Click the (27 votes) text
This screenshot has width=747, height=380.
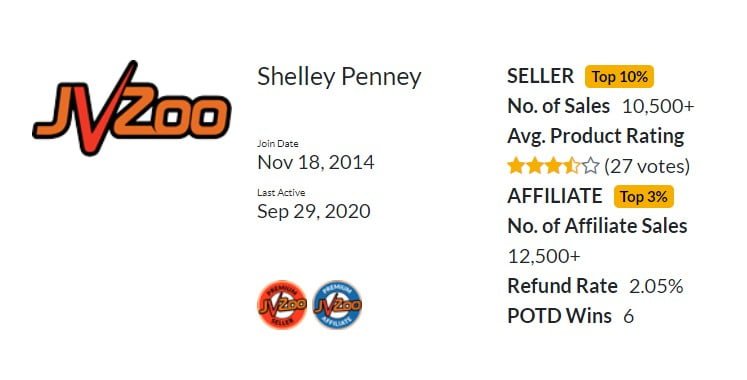(647, 166)
